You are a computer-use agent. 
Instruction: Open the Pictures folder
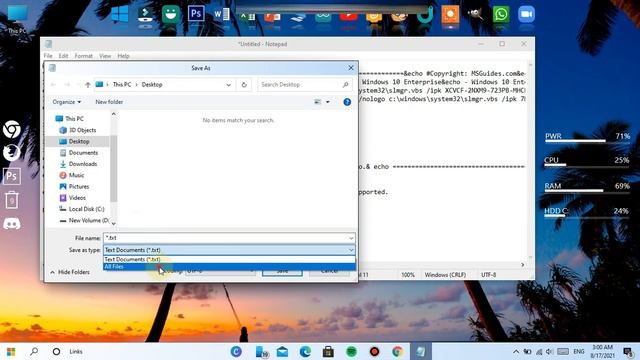[74, 186]
